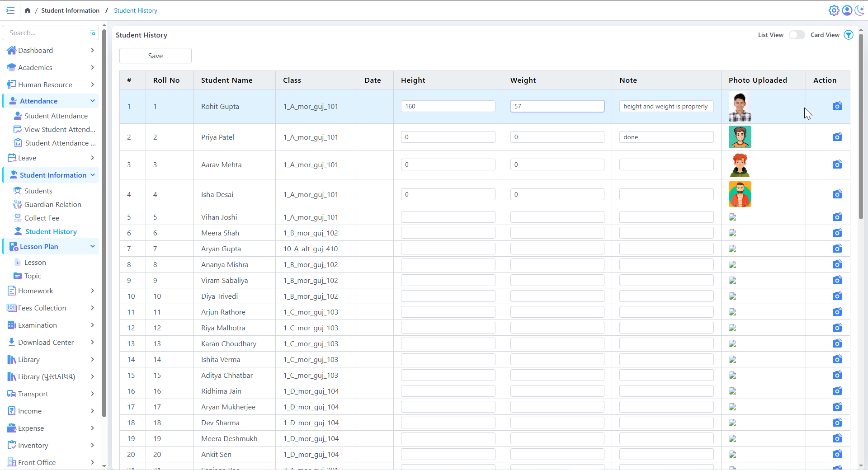This screenshot has width=868, height=470.
Task: Click the sidebar search filter icon
Action: pyautogui.click(x=92, y=33)
